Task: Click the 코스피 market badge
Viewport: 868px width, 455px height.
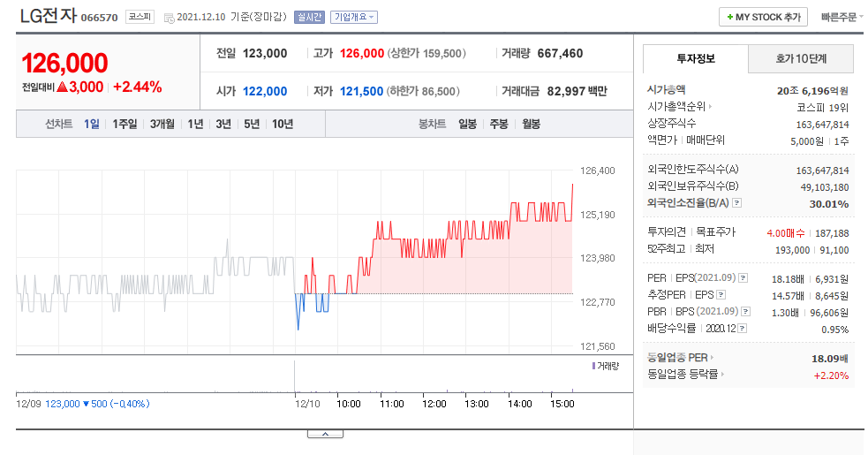Action: (x=140, y=17)
